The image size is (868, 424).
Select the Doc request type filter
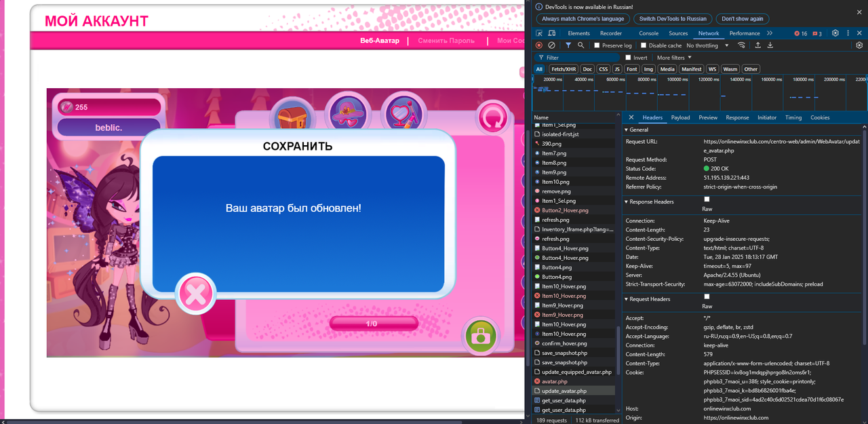(587, 69)
